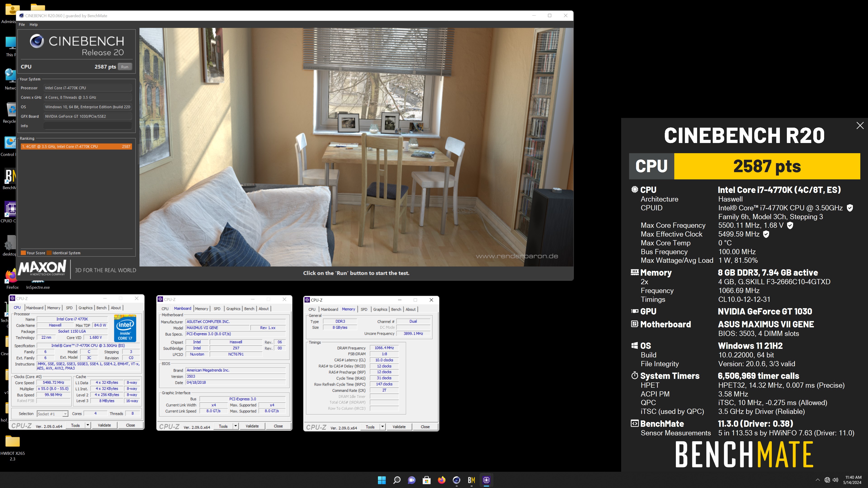
Task: Click Firefox icon on the taskbar
Action: [441, 480]
